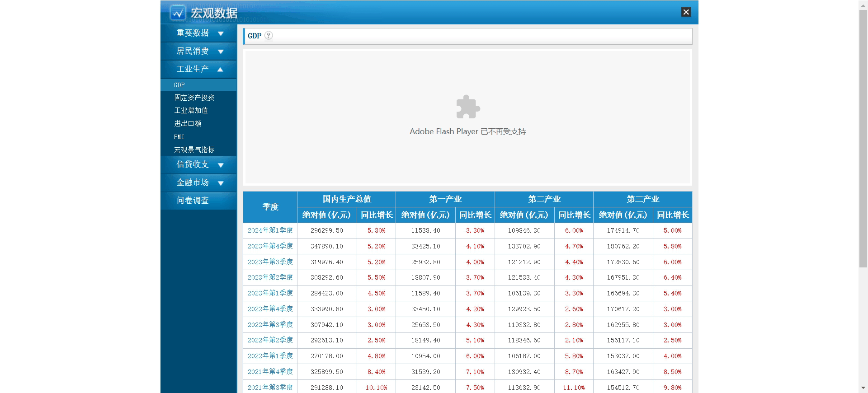Screen dimensions: 868x393
Task: Open the 2021年第3季度 row link
Action: coord(270,388)
